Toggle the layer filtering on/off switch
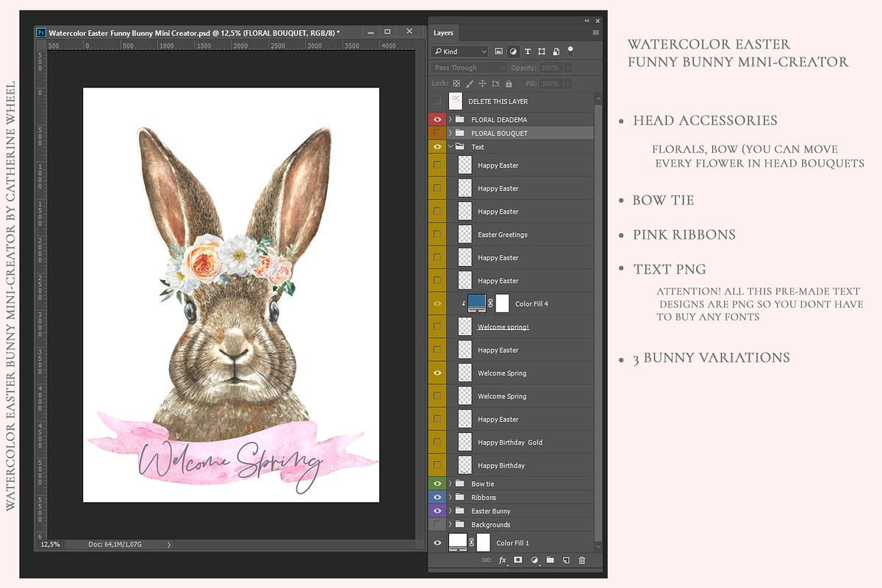This screenshot has height=588, width=882. 570,51
